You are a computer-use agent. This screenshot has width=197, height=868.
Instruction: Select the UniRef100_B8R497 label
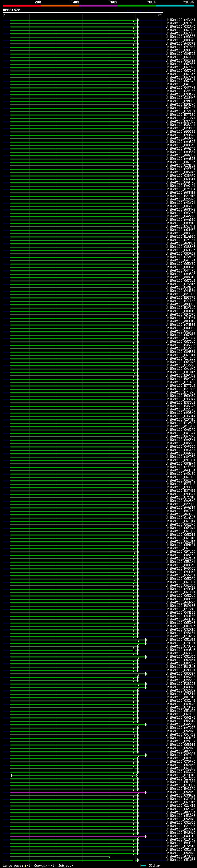pos(180,108)
